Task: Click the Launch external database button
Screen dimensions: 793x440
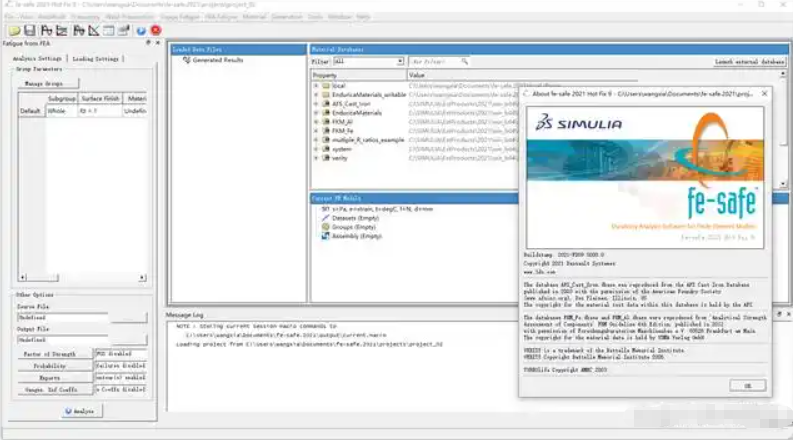Action: click(750, 61)
